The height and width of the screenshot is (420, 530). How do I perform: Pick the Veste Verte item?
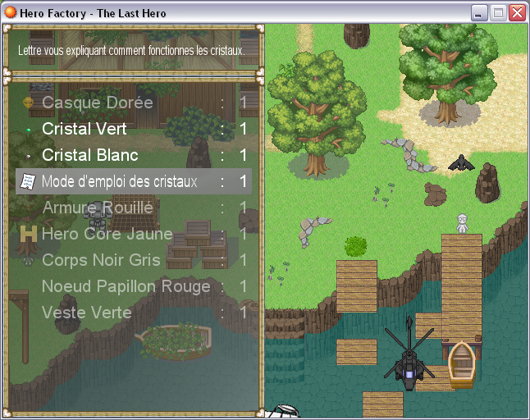134,313
